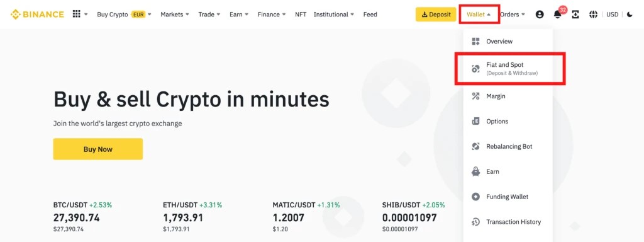Click the heading Buy & sell Crypto in minutes
The height and width of the screenshot is (242, 644).
point(191,99)
